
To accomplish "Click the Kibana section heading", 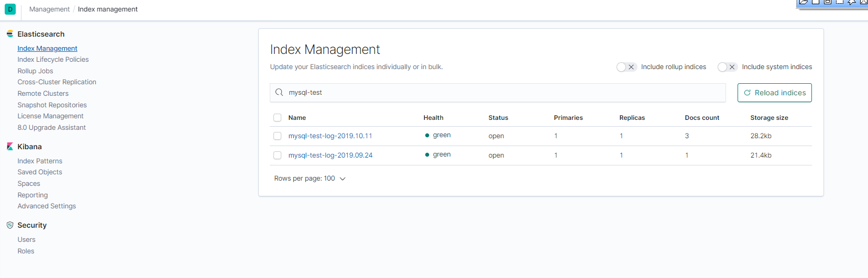I will 29,147.
